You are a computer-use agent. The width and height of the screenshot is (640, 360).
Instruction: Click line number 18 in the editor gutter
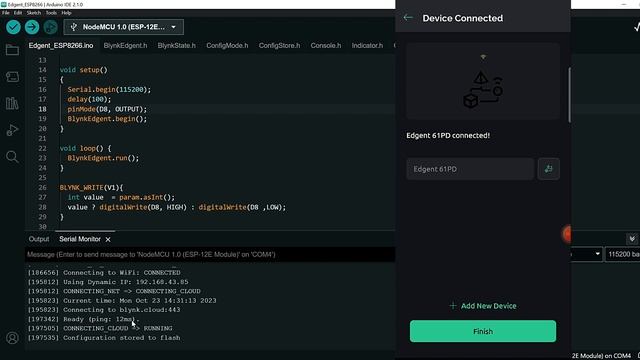tap(42, 109)
